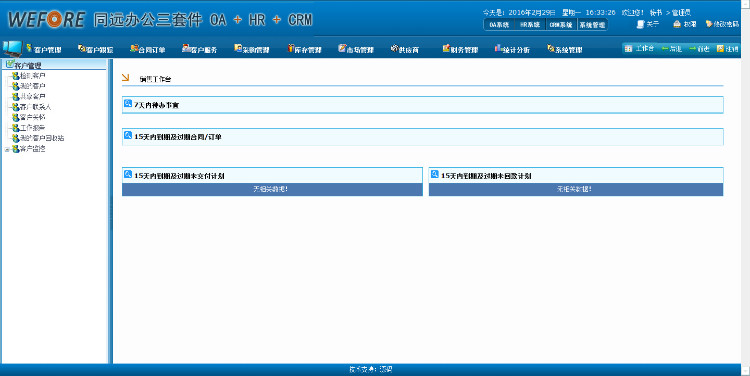
Task: Click the footer text at the page bottom
Action: pos(371,369)
